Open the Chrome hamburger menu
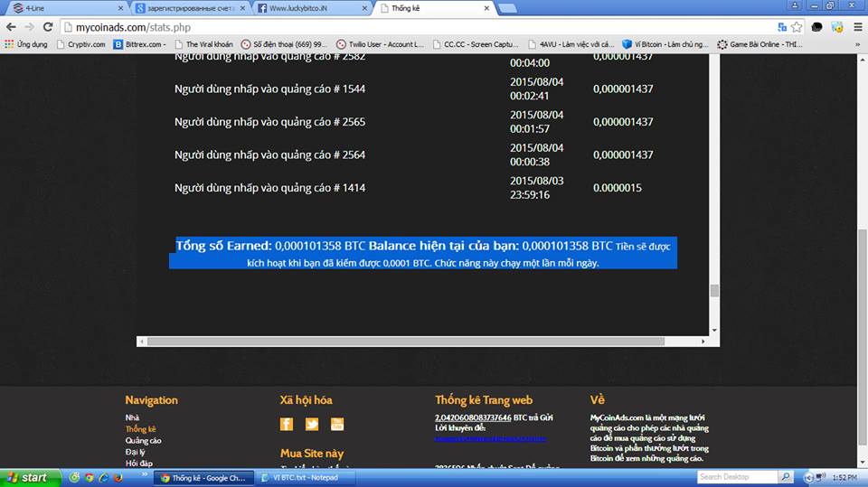The image size is (868, 487). click(x=858, y=27)
